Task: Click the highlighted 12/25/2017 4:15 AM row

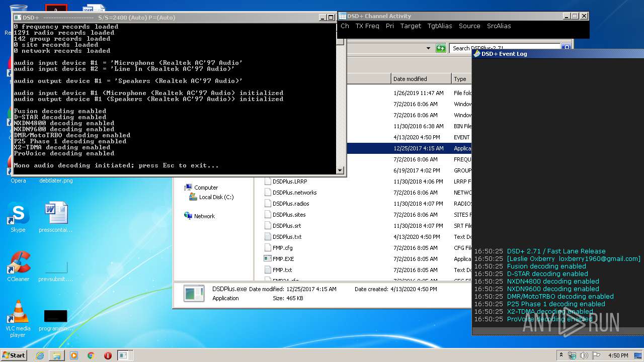Action: pos(408,148)
